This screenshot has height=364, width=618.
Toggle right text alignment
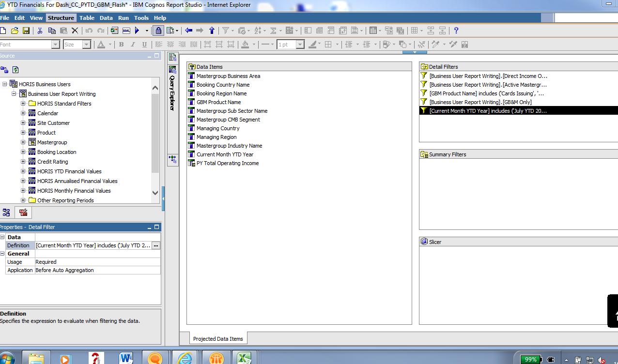(182, 45)
